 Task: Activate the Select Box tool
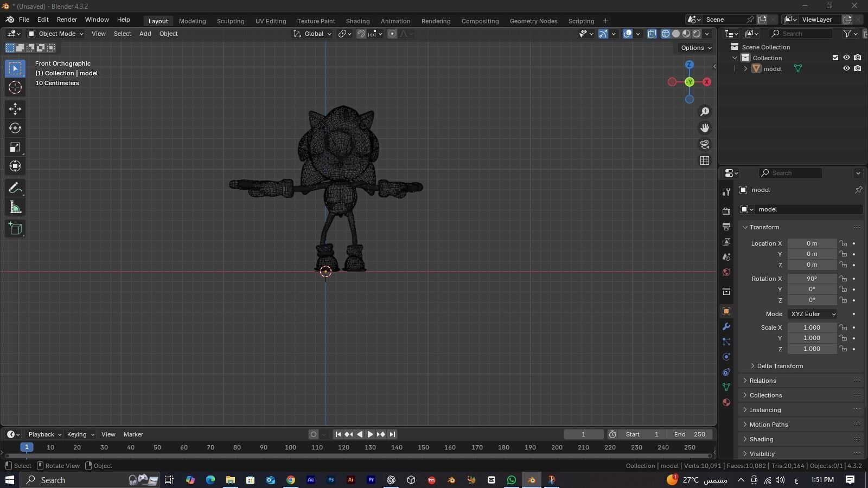tap(15, 68)
